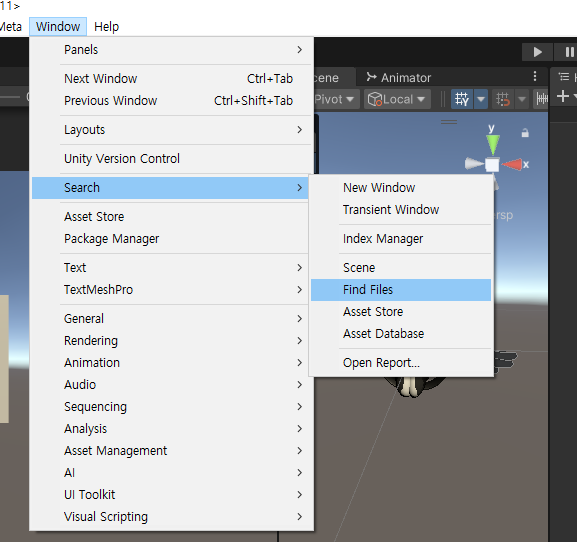577x542 pixels.
Task: Choose New Window in Search submenu
Action: [x=401, y=188]
